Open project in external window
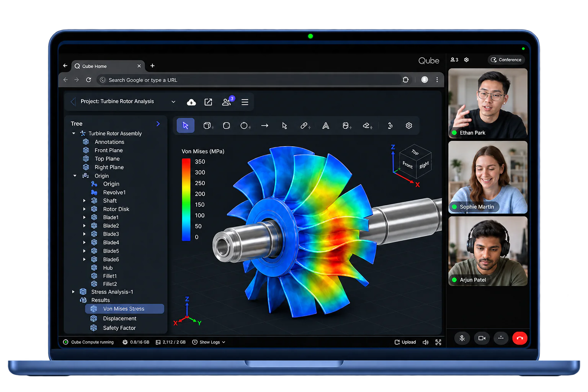The height and width of the screenshot is (392, 588). point(208,102)
